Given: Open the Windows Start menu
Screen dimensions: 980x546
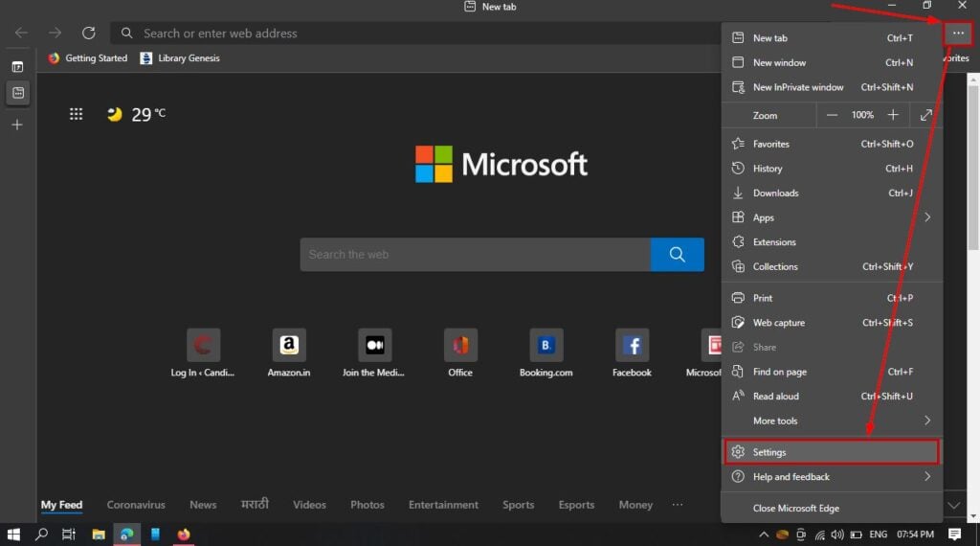Looking at the screenshot, I should (13, 535).
